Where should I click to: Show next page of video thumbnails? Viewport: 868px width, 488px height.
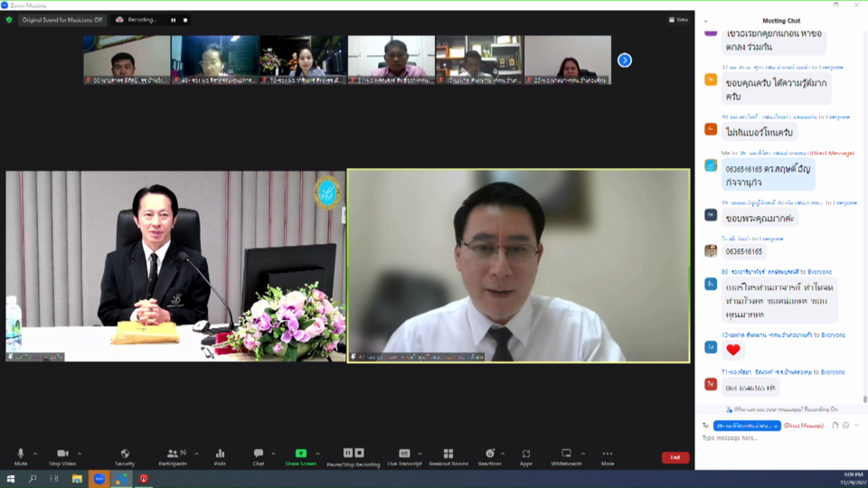coord(625,61)
